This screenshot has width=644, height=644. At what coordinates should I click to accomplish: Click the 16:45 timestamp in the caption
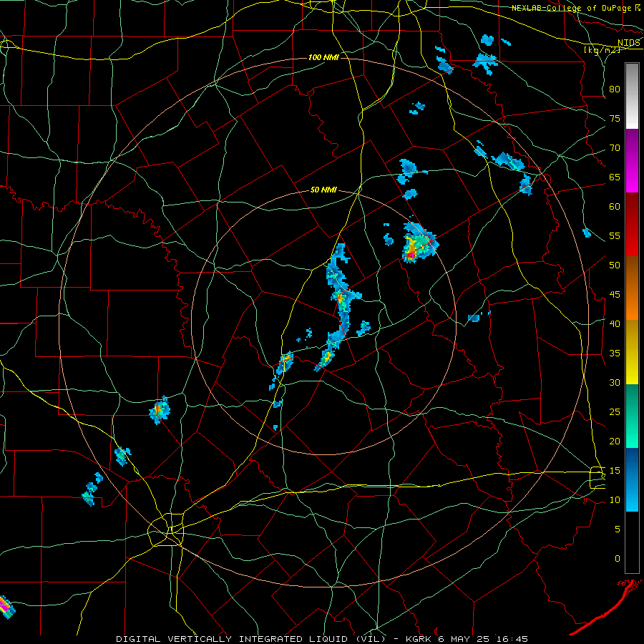click(512, 639)
